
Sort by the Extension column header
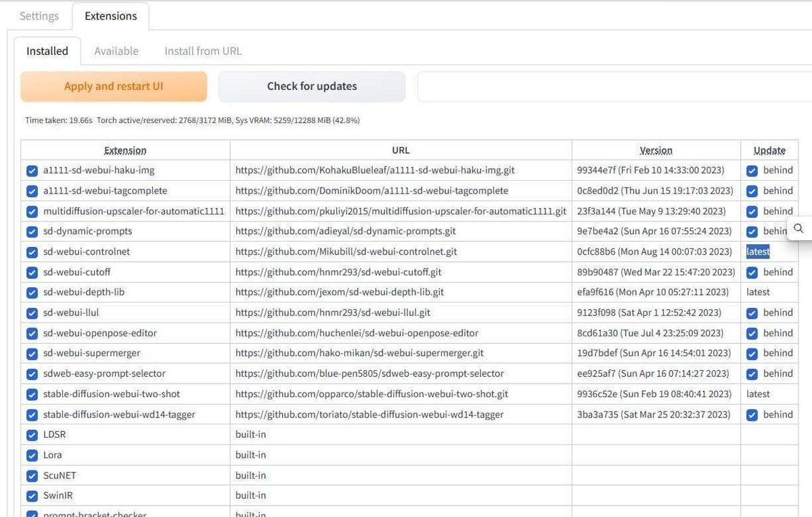[125, 150]
